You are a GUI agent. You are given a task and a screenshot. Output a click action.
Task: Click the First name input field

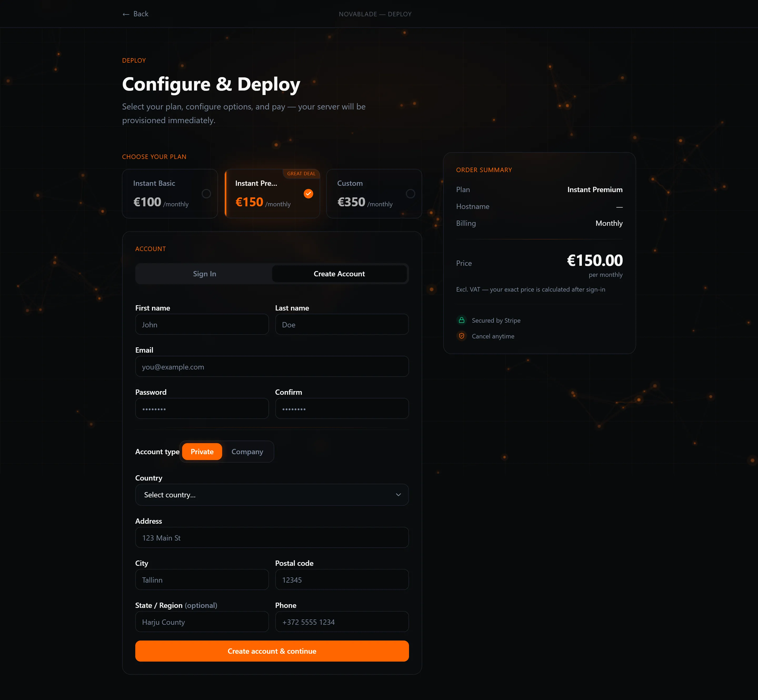(x=202, y=324)
